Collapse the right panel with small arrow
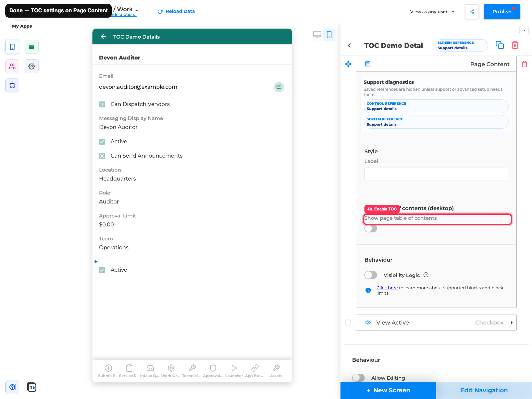Screen dimensions: 532x399 [x=524, y=31]
